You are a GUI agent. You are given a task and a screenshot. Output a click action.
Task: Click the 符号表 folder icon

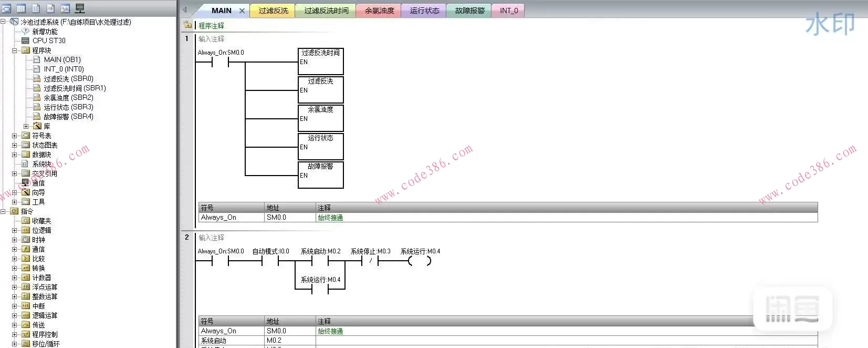pyautogui.click(x=25, y=136)
